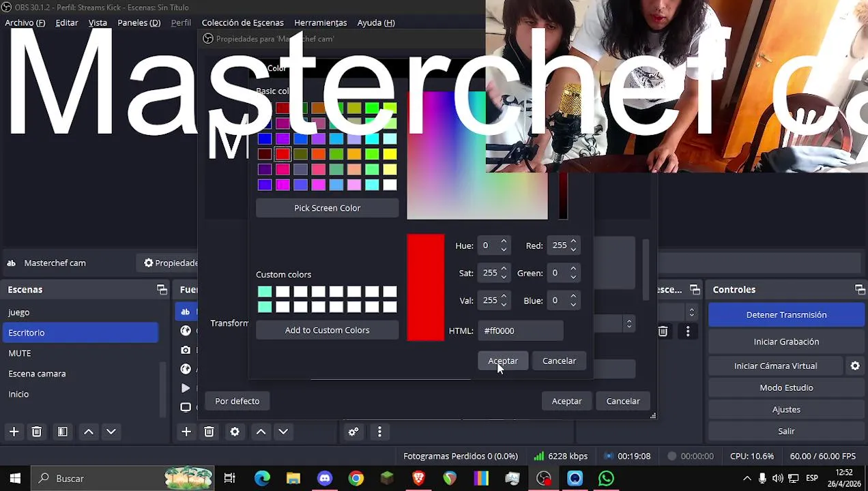This screenshot has height=491, width=868.
Task: Click Add to Custom Colors button
Action: coord(327,330)
